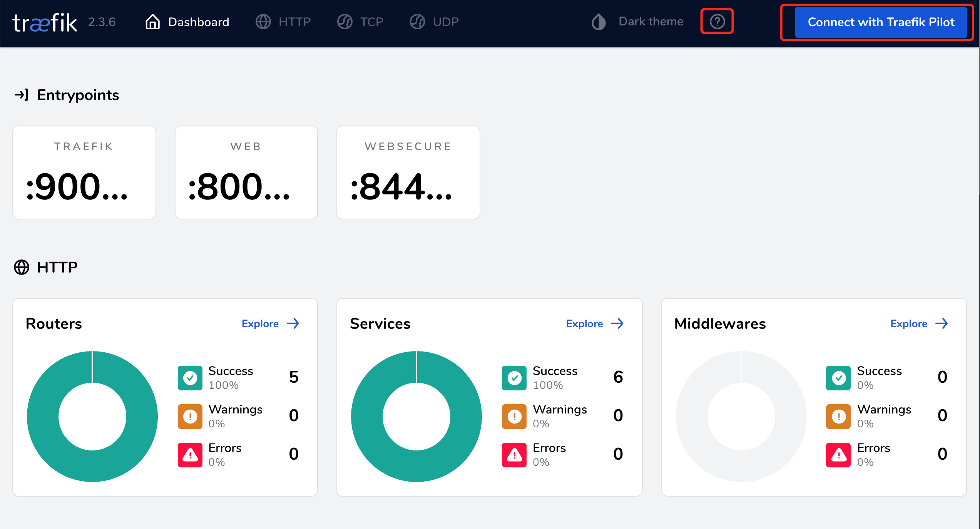Switch to the UDP tab
The image size is (980, 529).
(x=434, y=22)
